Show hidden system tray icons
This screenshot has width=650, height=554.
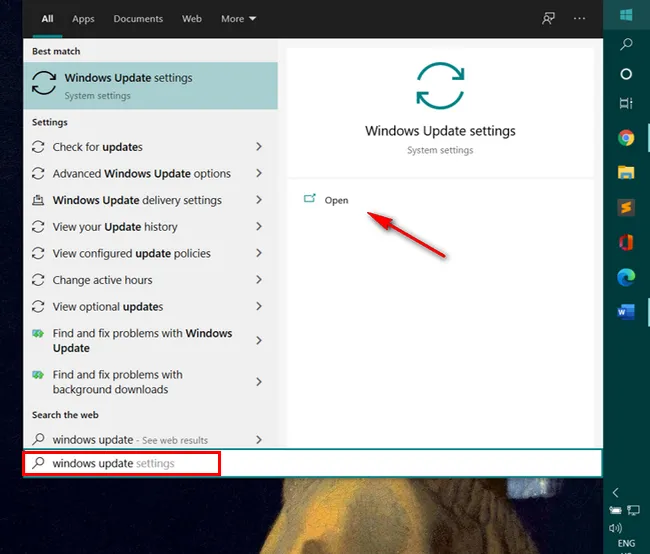point(616,493)
